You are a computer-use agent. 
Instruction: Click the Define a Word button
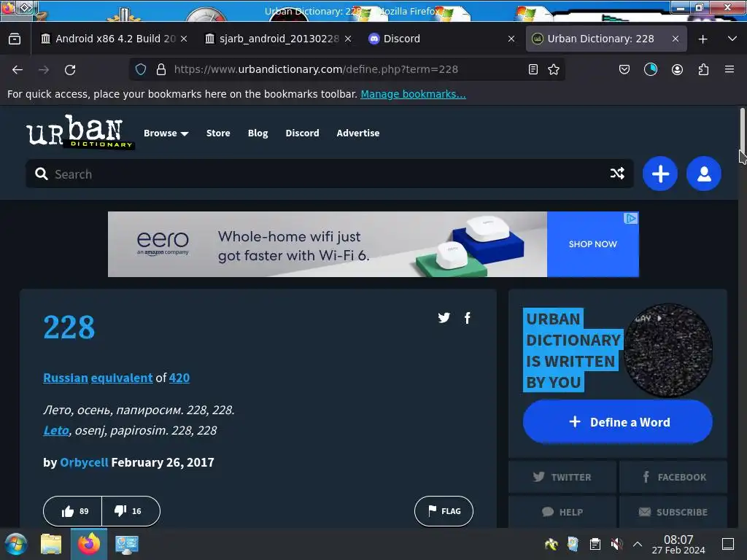pos(617,422)
